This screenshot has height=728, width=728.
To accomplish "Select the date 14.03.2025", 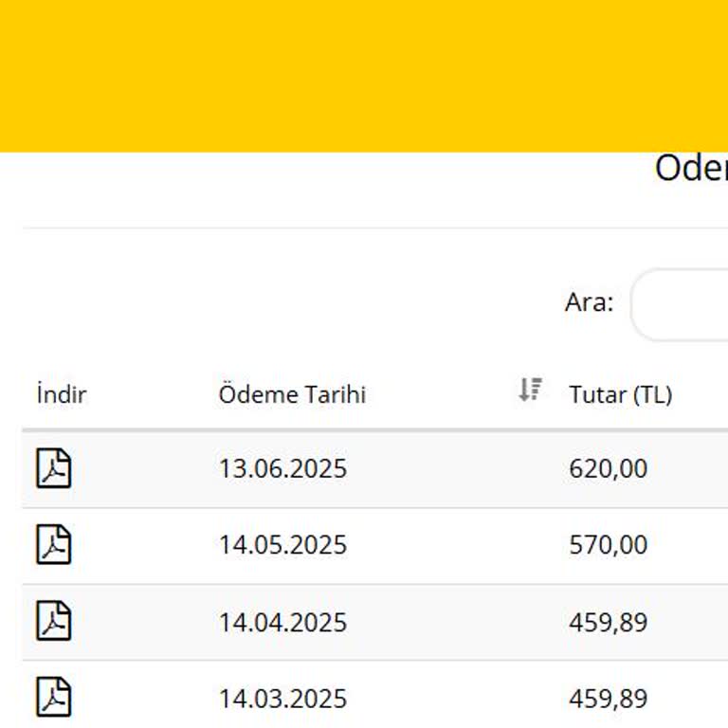I will (x=282, y=699).
